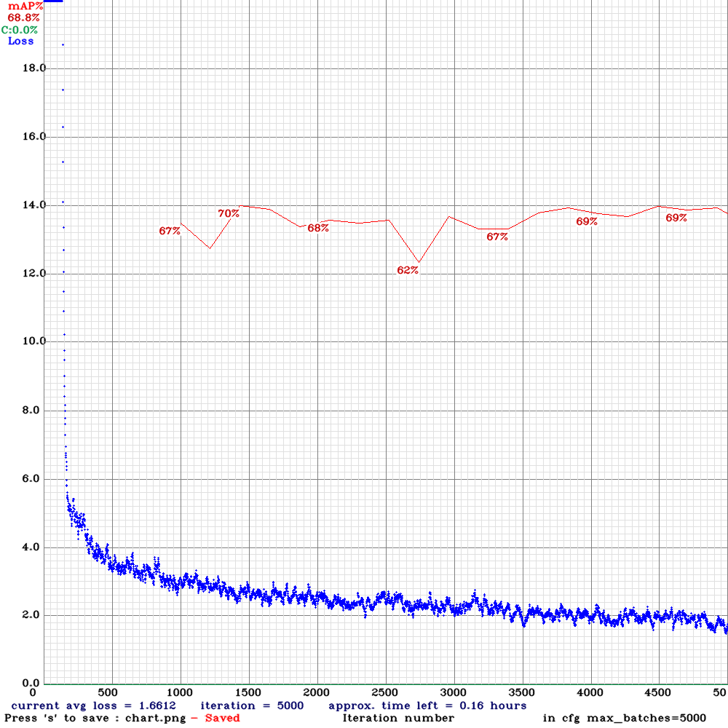Select the 4.0 y-axis label
728x728 pixels.
pos(31,547)
